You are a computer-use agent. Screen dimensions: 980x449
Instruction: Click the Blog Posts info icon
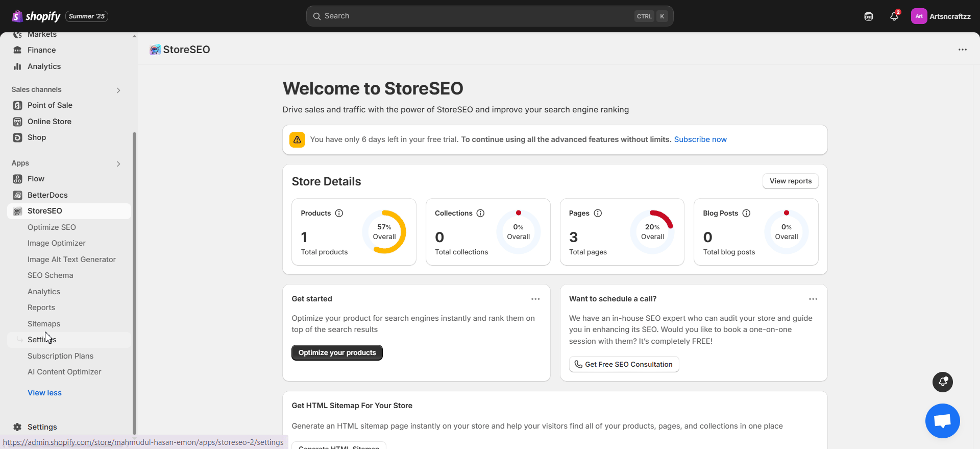click(746, 213)
